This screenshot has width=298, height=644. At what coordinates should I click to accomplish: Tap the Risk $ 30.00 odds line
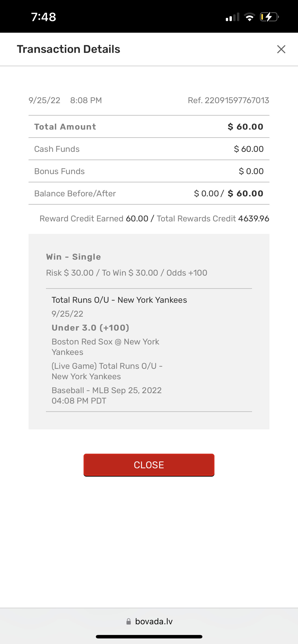[x=126, y=273]
